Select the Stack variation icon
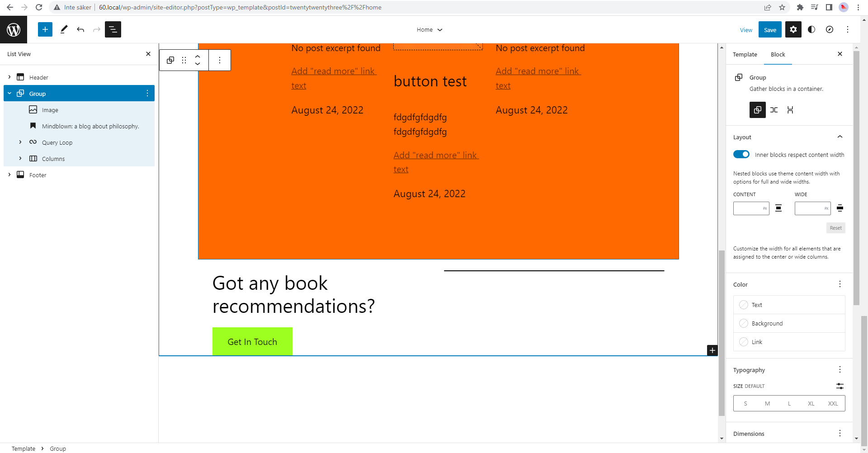 [790, 110]
